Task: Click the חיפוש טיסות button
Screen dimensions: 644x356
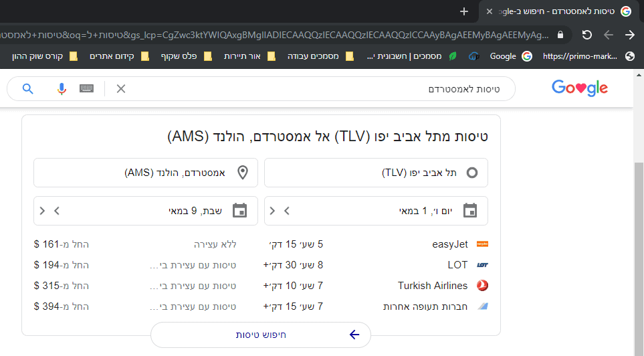Action: pos(261,335)
